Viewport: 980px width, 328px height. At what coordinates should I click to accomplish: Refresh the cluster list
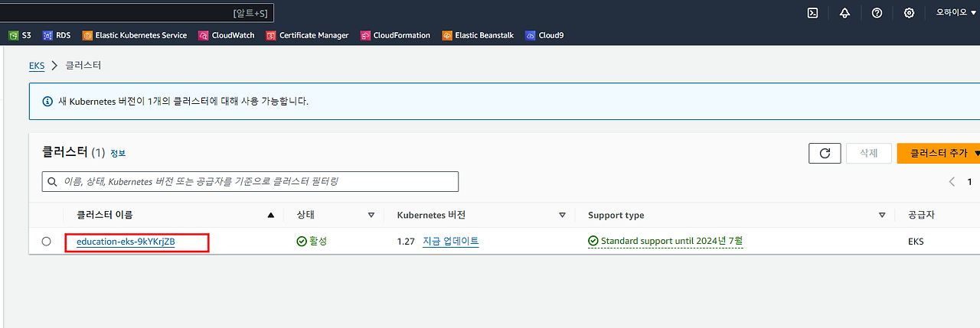(825, 153)
